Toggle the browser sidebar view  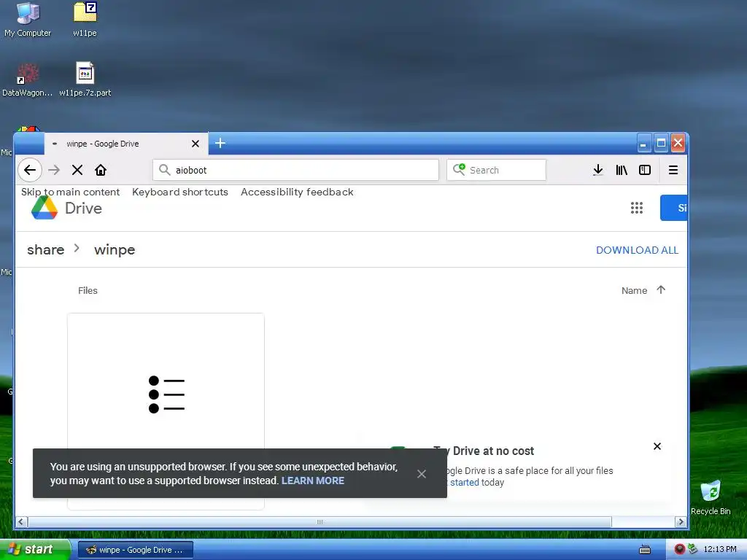point(645,170)
